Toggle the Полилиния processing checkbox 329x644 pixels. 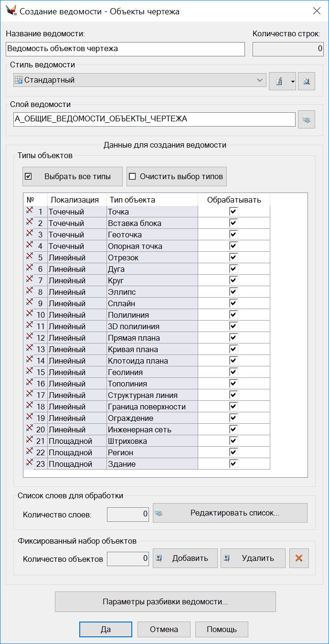[233, 314]
